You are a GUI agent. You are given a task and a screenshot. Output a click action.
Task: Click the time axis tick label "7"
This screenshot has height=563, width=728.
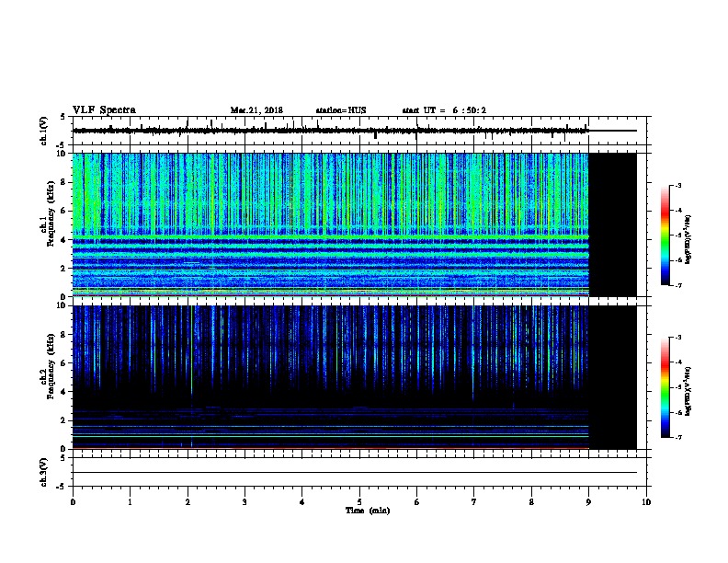point(474,502)
